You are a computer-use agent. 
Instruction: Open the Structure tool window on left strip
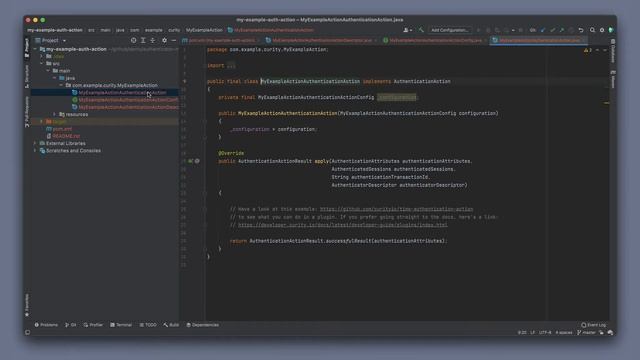[x=27, y=76]
